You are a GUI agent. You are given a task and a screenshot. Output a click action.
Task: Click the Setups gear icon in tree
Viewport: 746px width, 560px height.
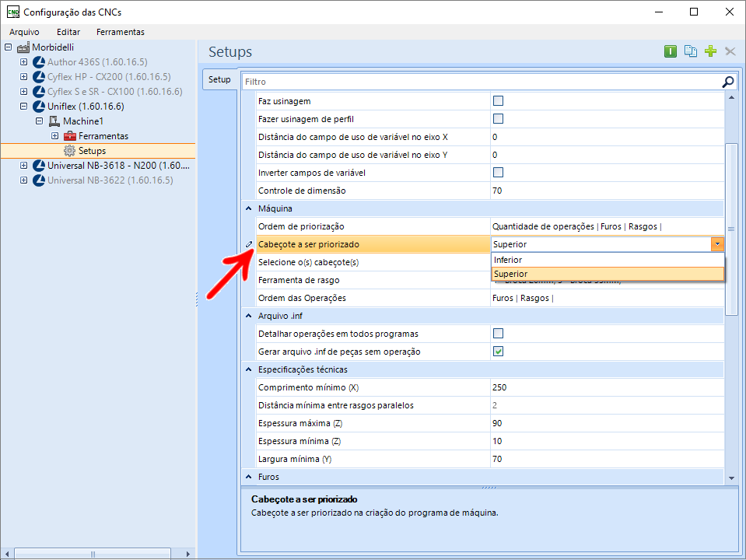coord(69,151)
